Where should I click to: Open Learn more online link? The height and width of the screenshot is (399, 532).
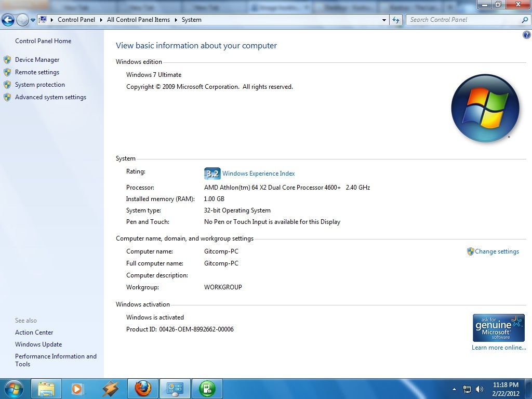(x=499, y=348)
